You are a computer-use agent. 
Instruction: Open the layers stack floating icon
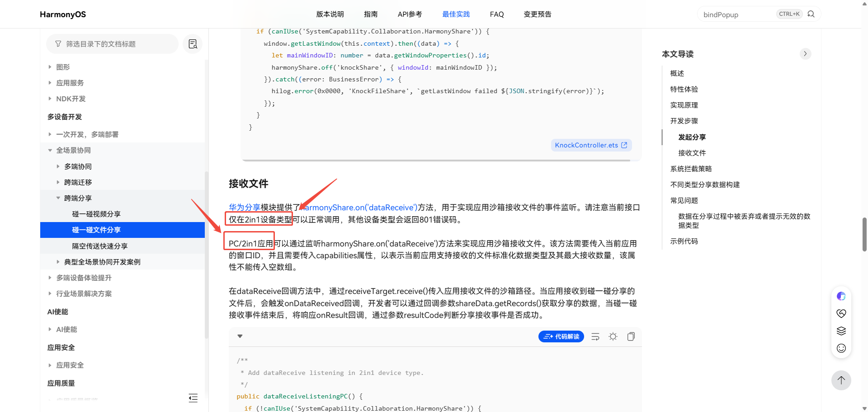click(841, 331)
